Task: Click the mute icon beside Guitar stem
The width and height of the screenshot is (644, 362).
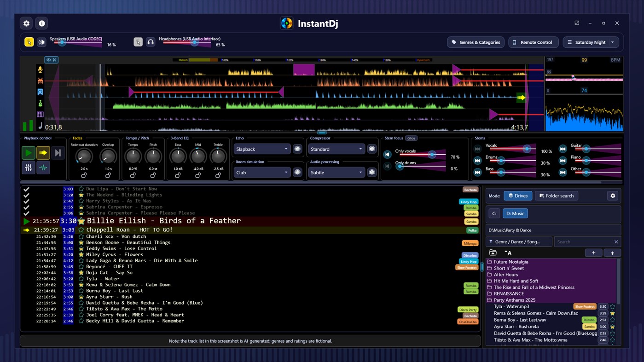Action: 563,149
